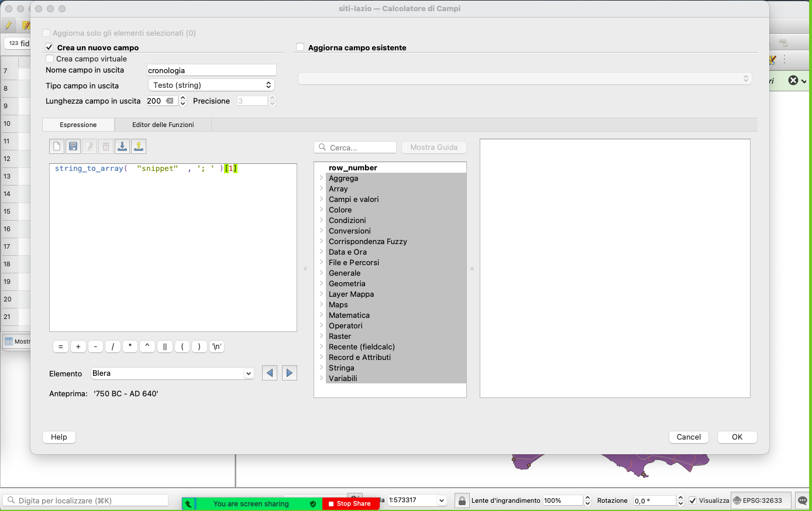Uncheck 'Crea un nuovo campo'

coord(50,47)
